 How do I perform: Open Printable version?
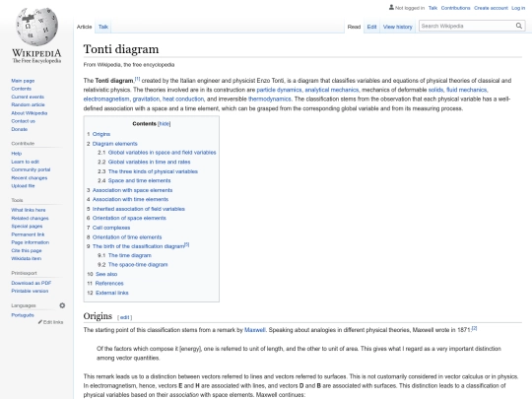30,291
